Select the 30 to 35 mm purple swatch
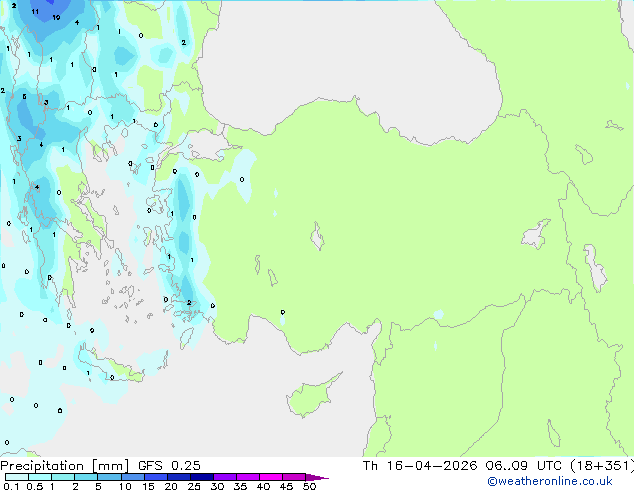Image resolution: width=634 pixels, height=490 pixels. pos(224,477)
